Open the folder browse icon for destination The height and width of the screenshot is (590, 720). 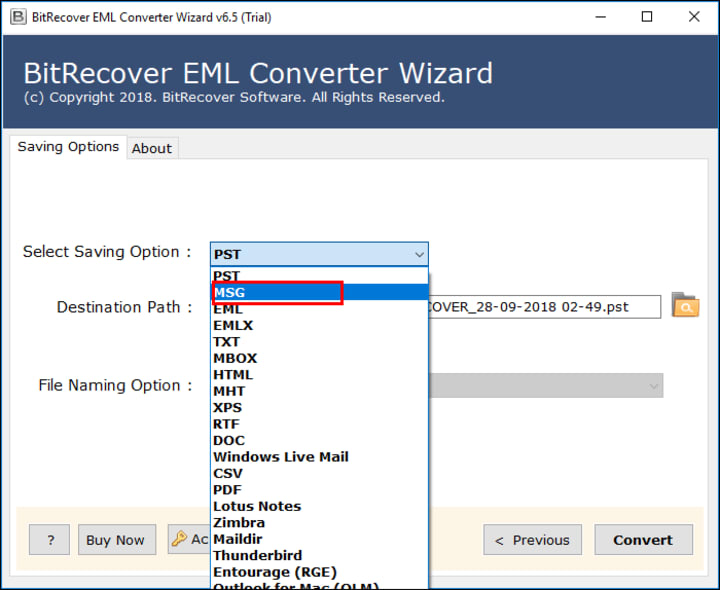click(685, 305)
